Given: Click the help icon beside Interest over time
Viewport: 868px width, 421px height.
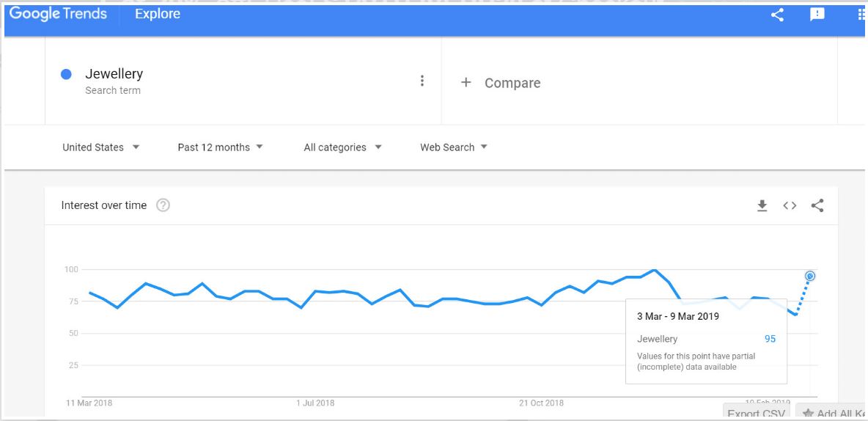Looking at the screenshot, I should tap(163, 205).
